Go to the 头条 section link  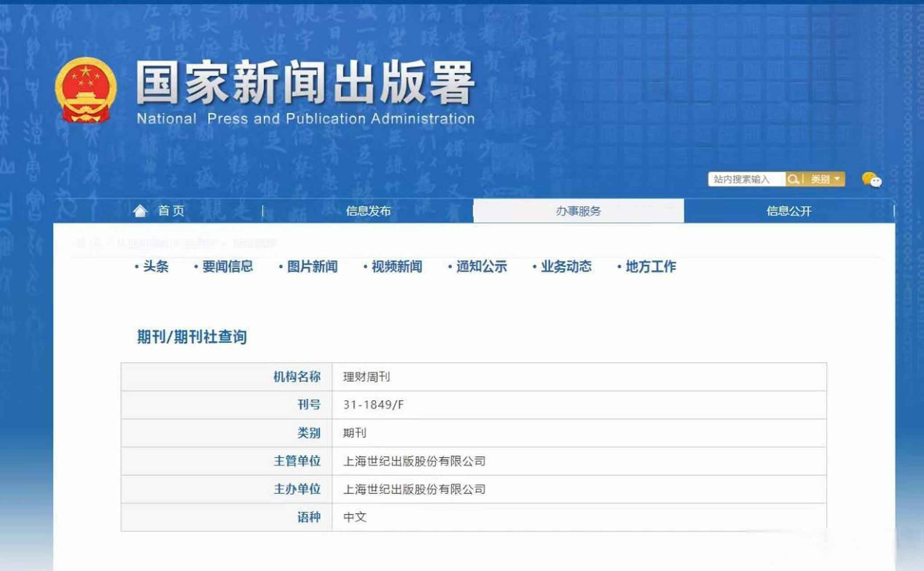click(x=155, y=267)
